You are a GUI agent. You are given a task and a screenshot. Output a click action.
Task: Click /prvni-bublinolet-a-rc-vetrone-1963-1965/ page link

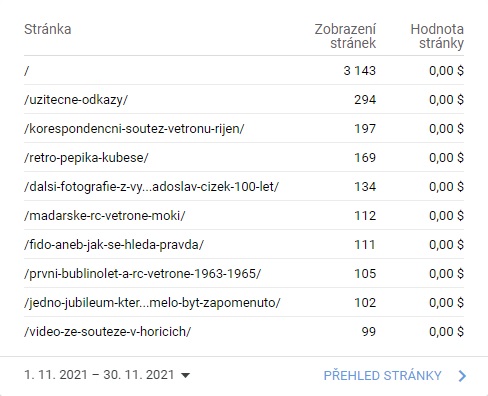pyautogui.click(x=143, y=274)
